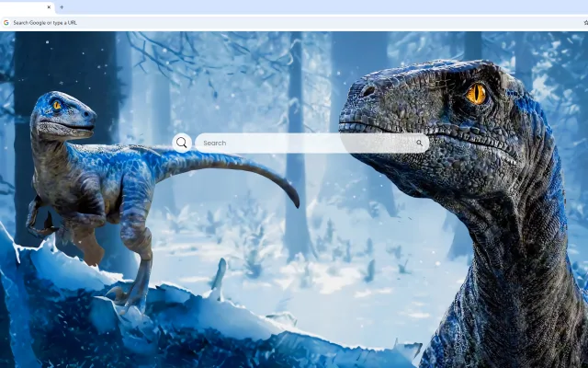Focus the "Search Google or type a URL" bar

[x=292, y=22]
